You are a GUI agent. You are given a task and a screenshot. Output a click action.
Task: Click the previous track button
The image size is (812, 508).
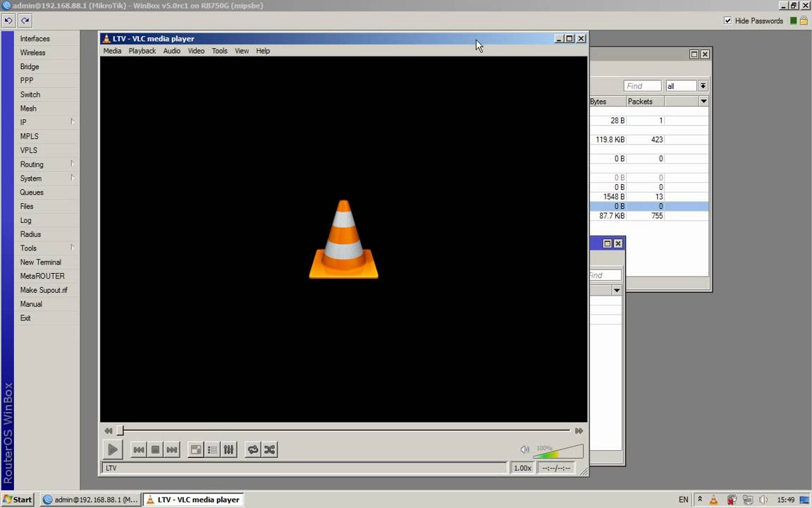pyautogui.click(x=139, y=449)
